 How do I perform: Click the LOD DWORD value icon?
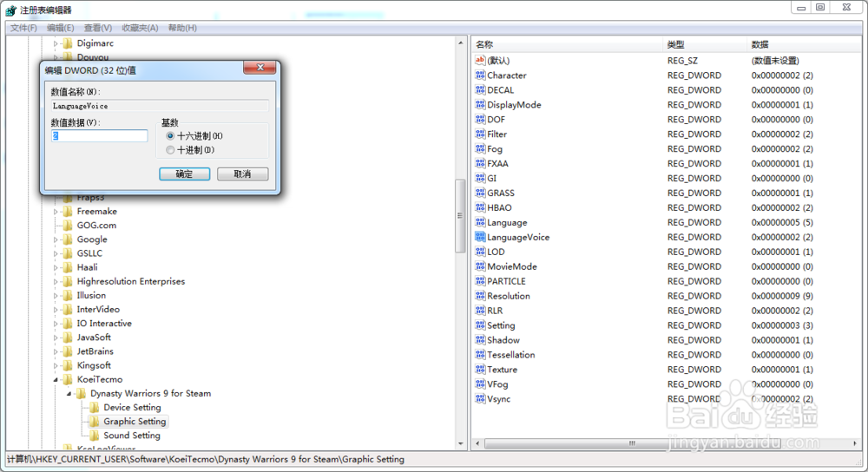[x=480, y=252]
